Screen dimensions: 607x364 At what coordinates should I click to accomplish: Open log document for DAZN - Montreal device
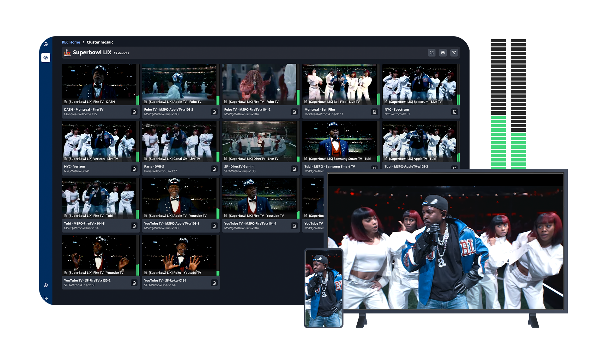tap(134, 112)
